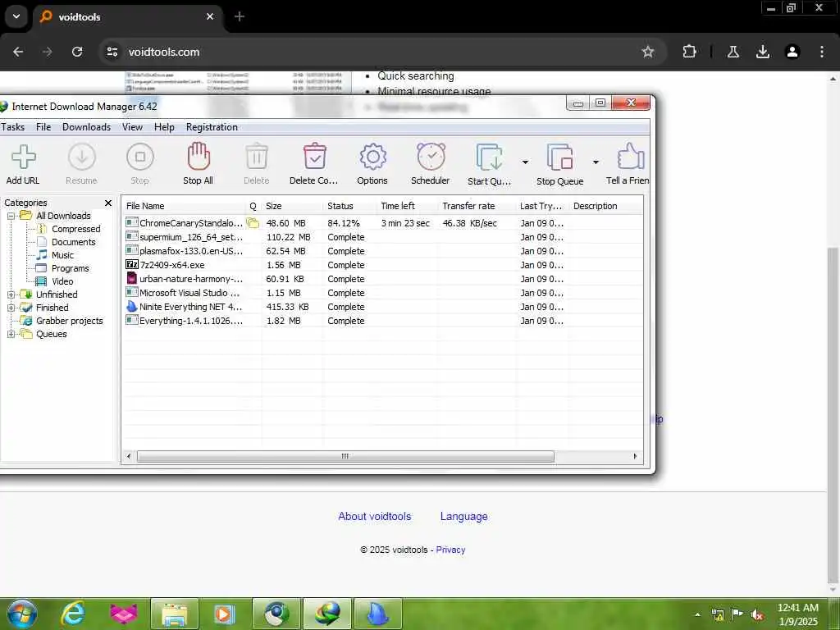Bookmark this page with the star icon
The image size is (840, 630).
(x=648, y=52)
